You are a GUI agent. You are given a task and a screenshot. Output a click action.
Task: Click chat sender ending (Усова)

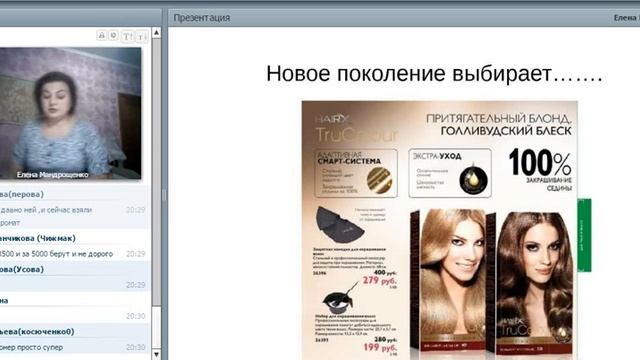[22, 269]
